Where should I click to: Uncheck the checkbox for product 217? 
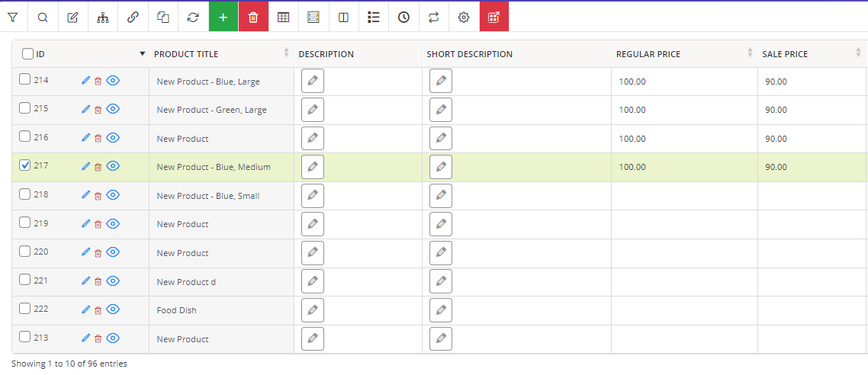25,165
